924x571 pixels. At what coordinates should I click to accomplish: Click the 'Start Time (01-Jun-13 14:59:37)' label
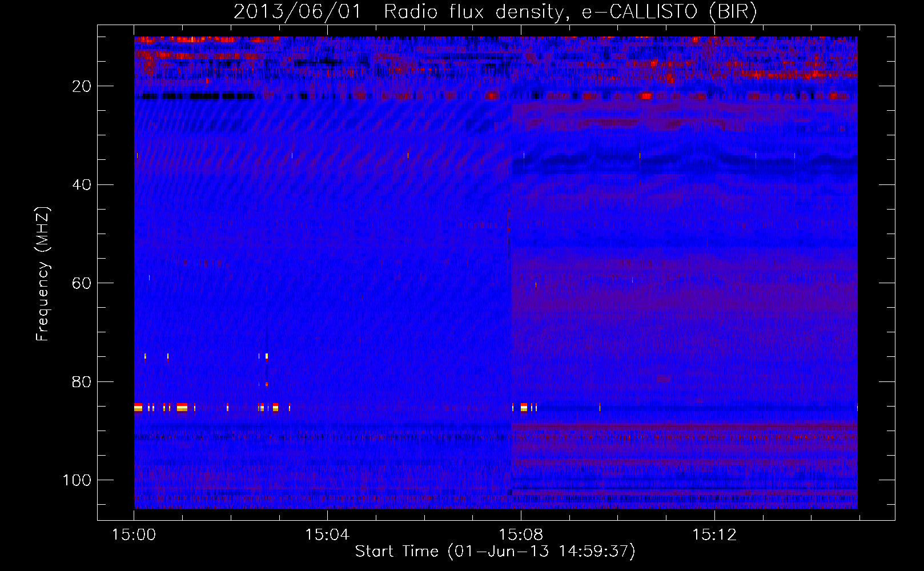(495, 552)
